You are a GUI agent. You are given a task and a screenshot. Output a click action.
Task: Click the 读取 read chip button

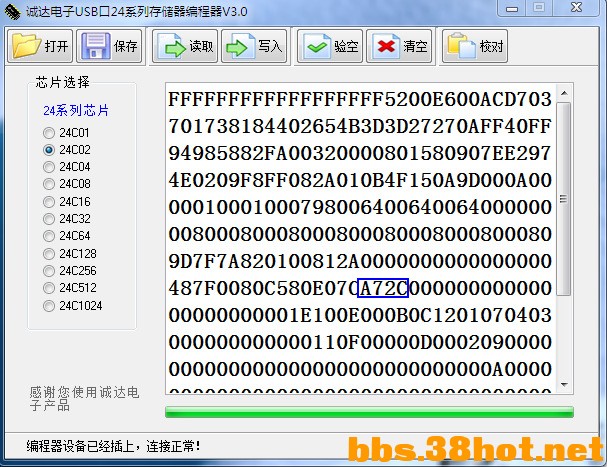pos(185,46)
